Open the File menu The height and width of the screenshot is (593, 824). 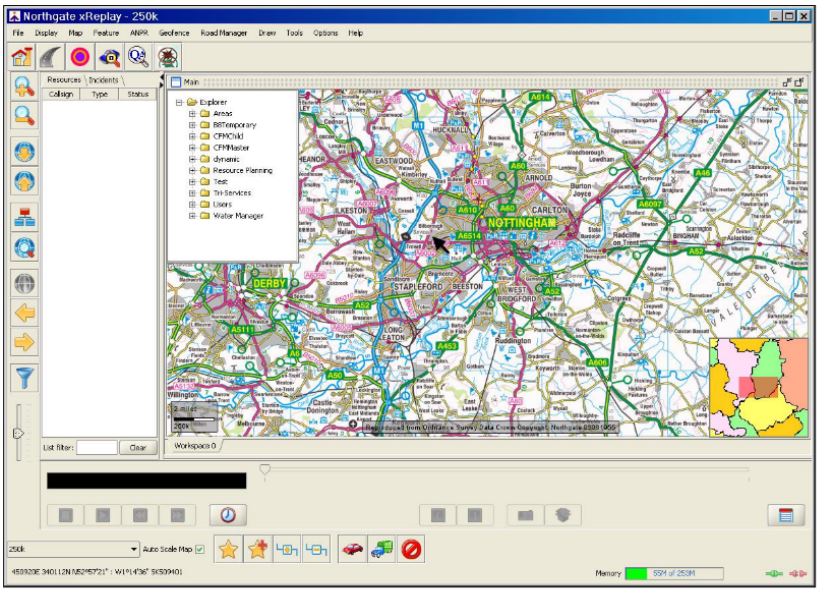point(18,33)
